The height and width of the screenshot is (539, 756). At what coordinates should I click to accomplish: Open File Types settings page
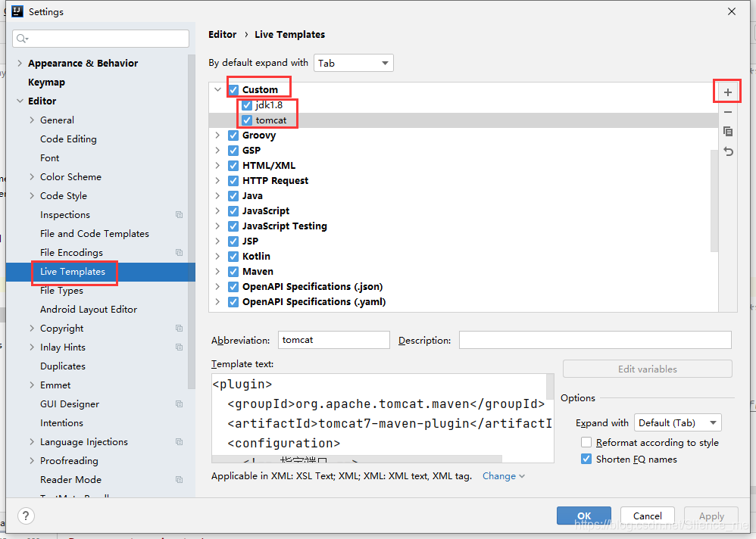(x=61, y=291)
